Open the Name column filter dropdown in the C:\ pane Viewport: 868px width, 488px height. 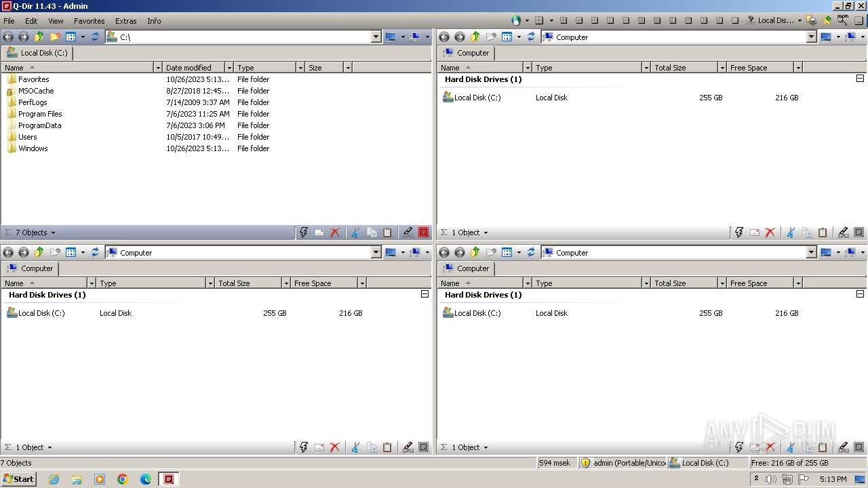pos(158,68)
